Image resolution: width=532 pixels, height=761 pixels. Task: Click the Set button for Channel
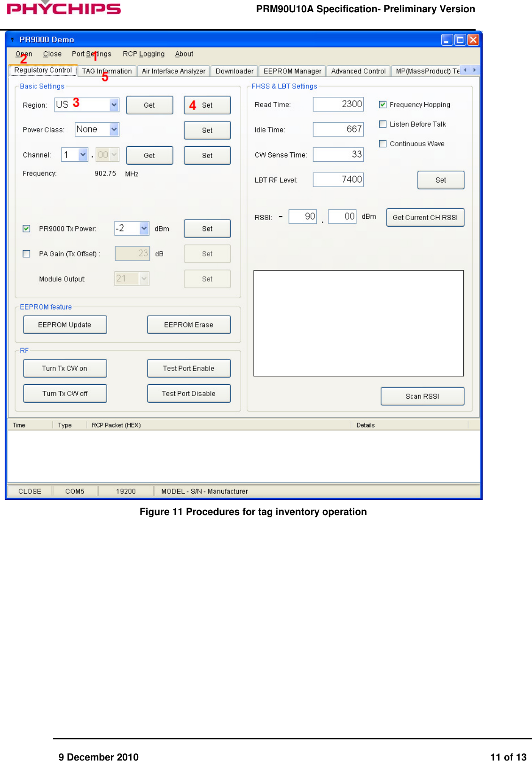coord(207,156)
